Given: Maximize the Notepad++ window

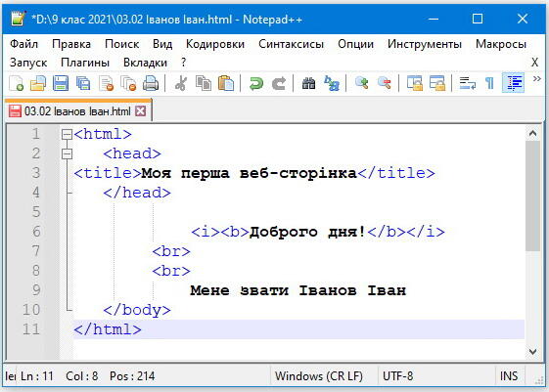Looking at the screenshot, I should (478, 19).
